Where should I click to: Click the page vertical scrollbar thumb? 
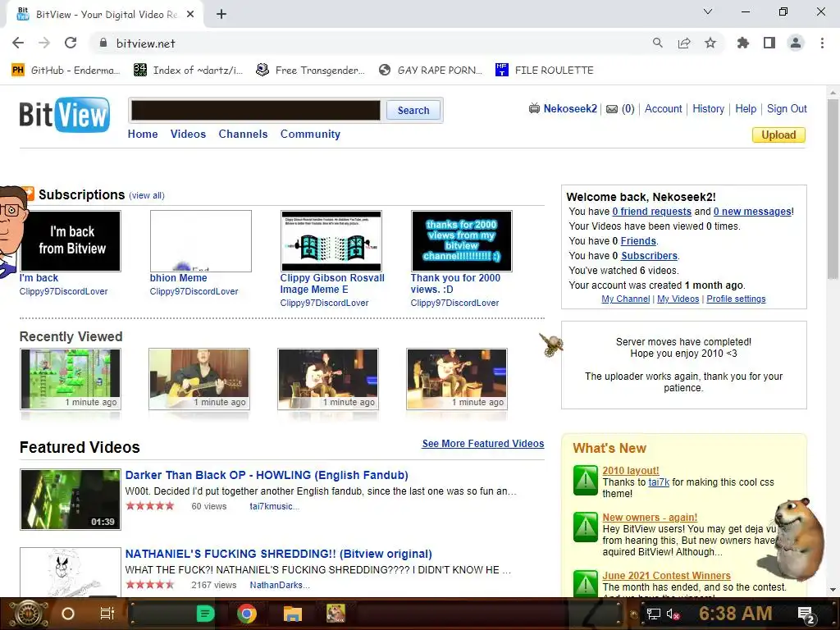[x=833, y=190]
